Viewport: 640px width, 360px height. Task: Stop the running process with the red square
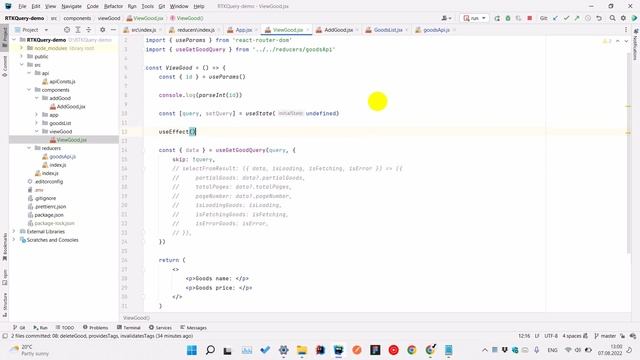click(530, 18)
